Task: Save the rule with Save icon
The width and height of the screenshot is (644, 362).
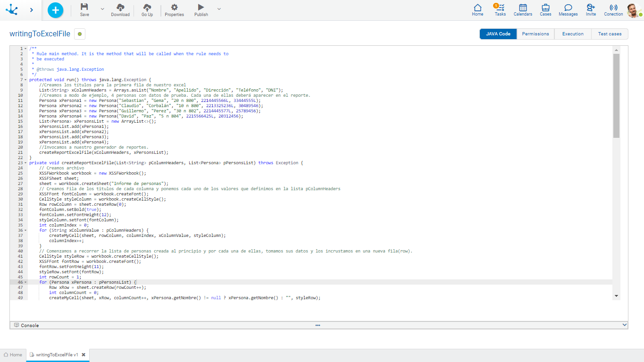Action: tap(84, 10)
